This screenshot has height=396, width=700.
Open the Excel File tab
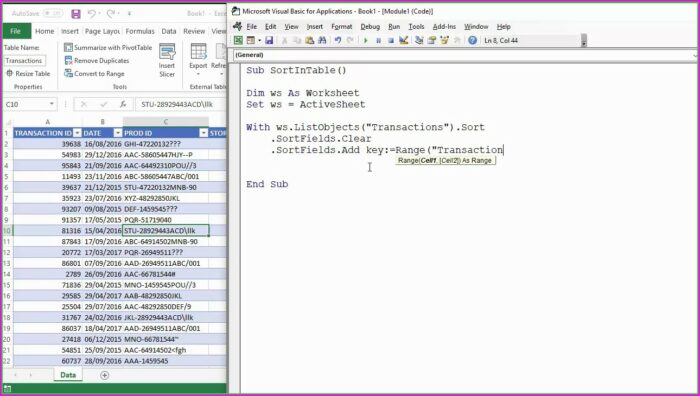click(16, 31)
